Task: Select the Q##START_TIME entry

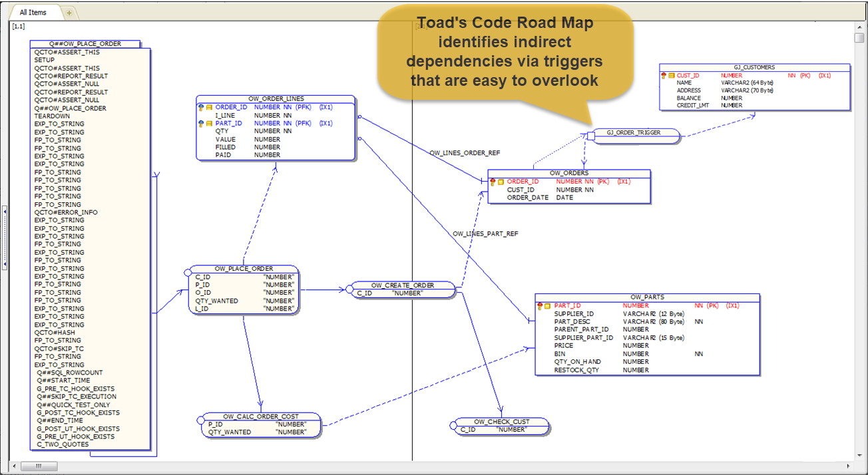Action: (x=63, y=381)
